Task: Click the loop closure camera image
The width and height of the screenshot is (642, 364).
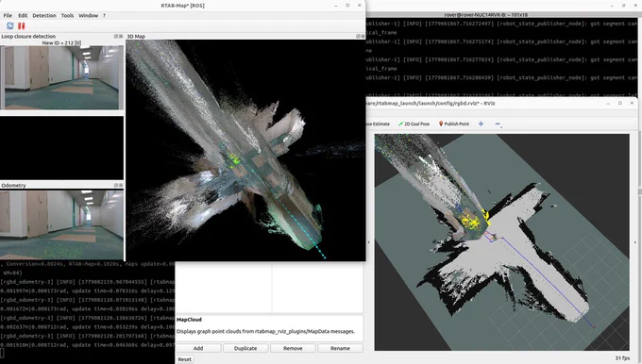Action: point(61,77)
